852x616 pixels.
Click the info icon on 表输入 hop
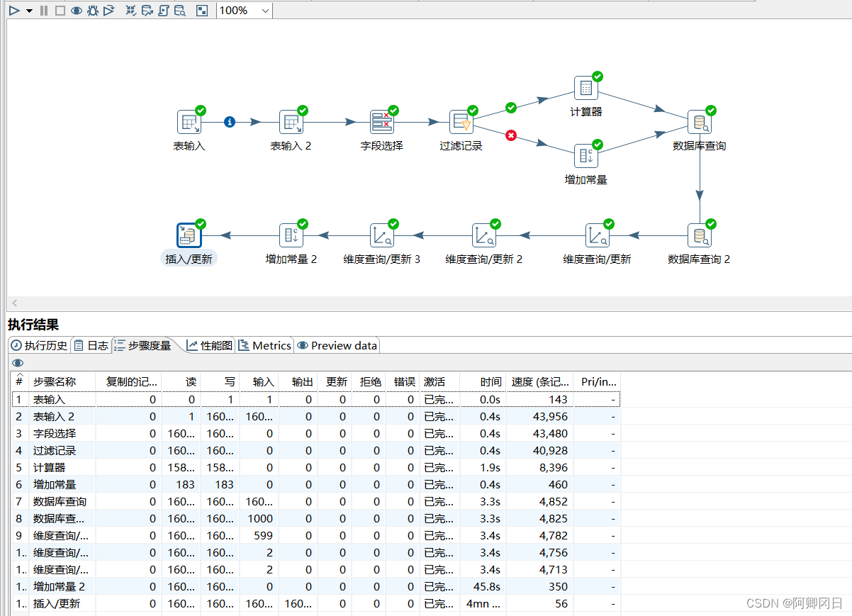coord(229,122)
